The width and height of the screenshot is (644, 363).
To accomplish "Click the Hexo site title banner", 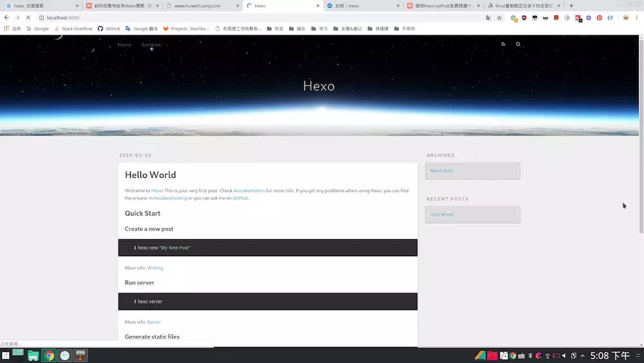I will (319, 86).
